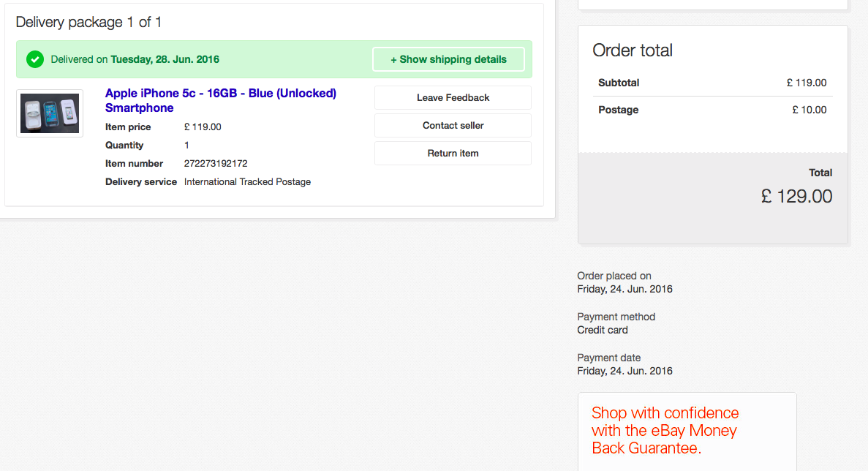This screenshot has width=868, height=471.
Task: Open eBay Money Back Guarantee banner
Action: tap(665, 430)
